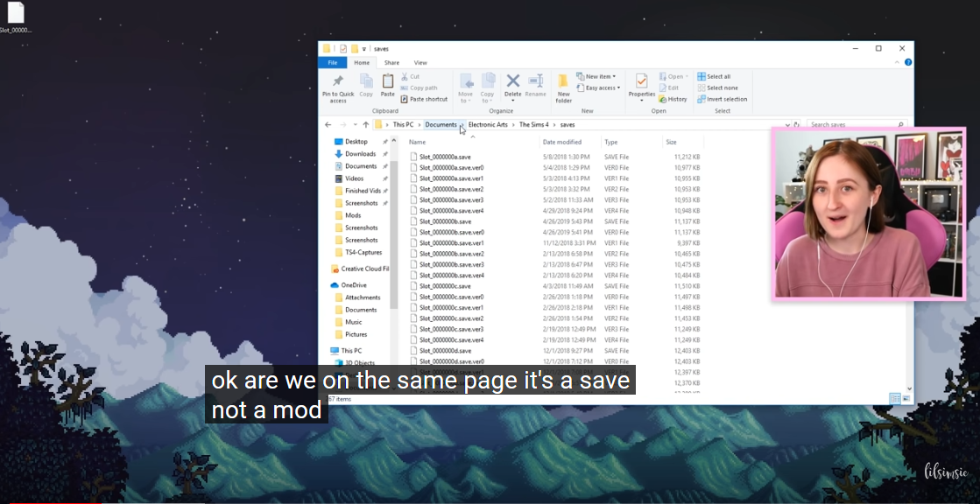Click the title bar quick-access Properties icon
The height and width of the screenshot is (504, 980).
click(343, 48)
